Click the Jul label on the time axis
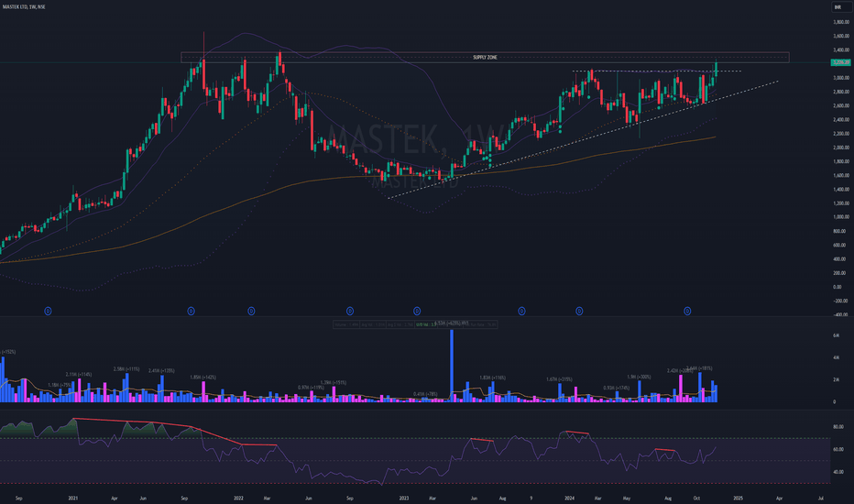 pyautogui.click(x=821, y=498)
